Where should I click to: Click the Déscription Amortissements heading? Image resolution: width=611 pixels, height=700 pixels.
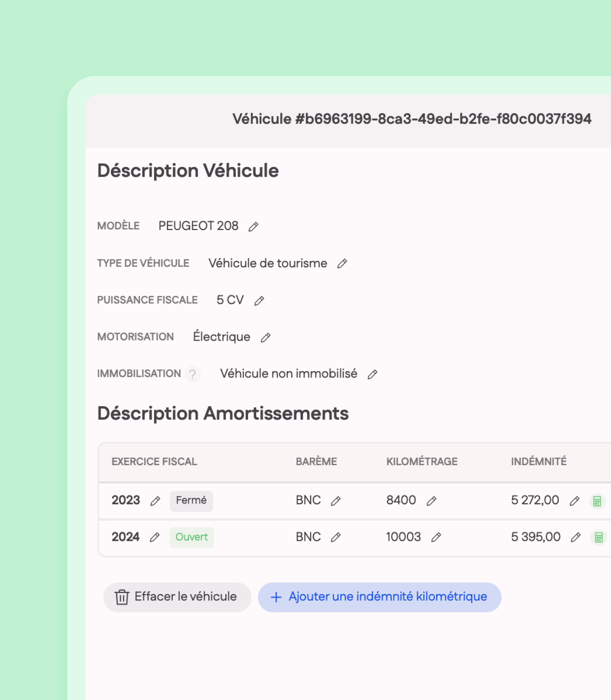click(223, 414)
